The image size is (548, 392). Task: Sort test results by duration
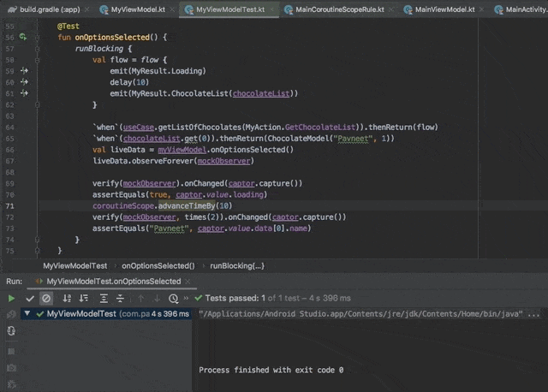[x=85, y=299]
